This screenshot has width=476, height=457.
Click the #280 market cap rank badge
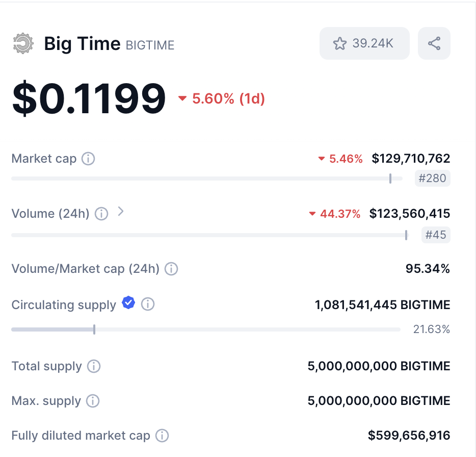(432, 179)
